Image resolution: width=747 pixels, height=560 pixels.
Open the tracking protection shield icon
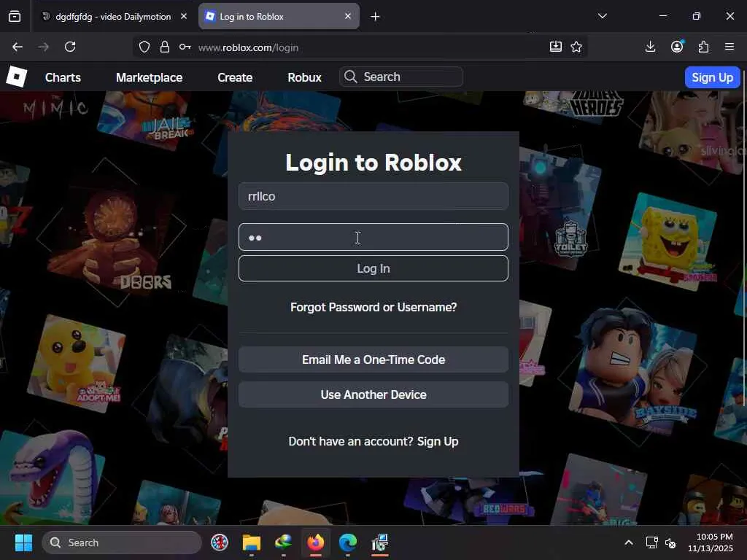[x=144, y=47]
